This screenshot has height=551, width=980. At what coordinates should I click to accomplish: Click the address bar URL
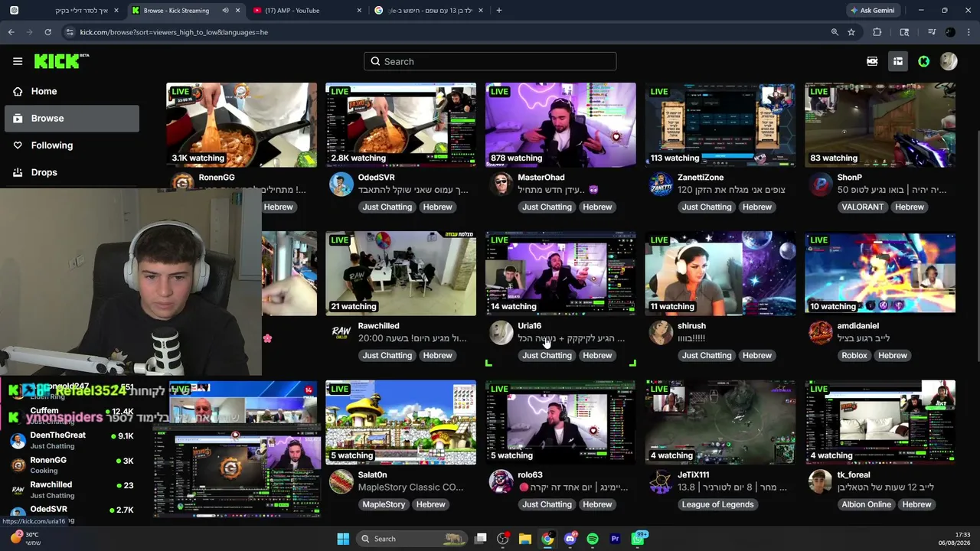coord(174,32)
